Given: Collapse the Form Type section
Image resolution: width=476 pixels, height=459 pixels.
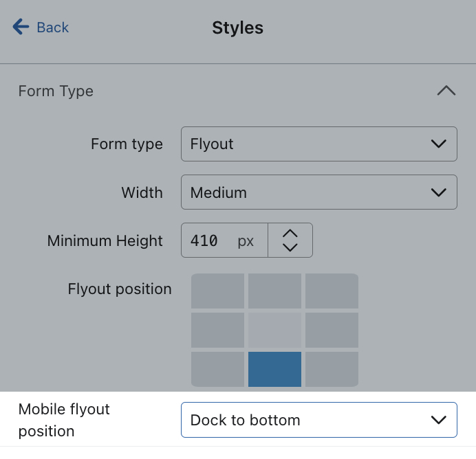Looking at the screenshot, I should point(446,91).
